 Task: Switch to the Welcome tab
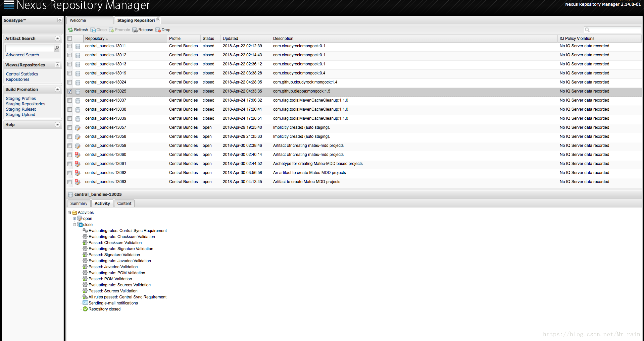pyautogui.click(x=90, y=20)
